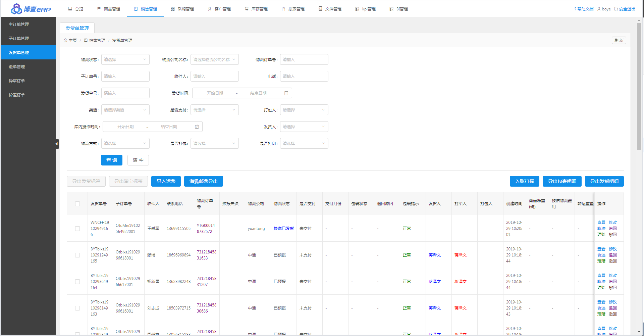The width and height of the screenshot is (644, 336).
Task: Open 商品管理 top menu
Action: click(108, 9)
